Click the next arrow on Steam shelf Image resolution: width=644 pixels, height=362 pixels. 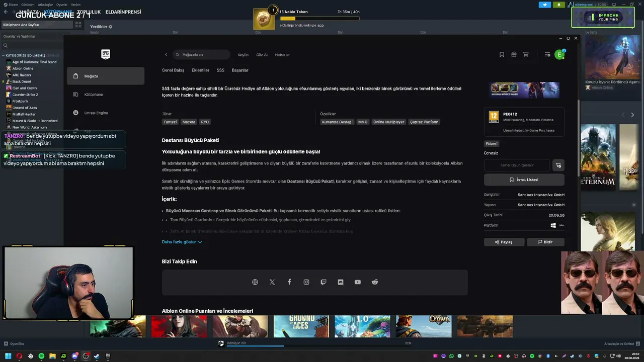(632, 115)
